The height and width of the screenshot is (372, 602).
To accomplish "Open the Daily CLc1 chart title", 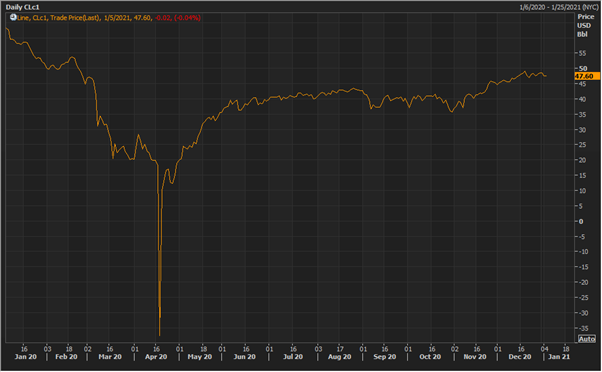I will pos(22,7).
